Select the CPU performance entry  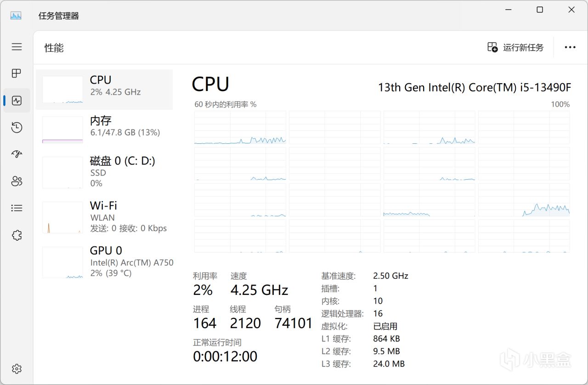pyautogui.click(x=104, y=90)
